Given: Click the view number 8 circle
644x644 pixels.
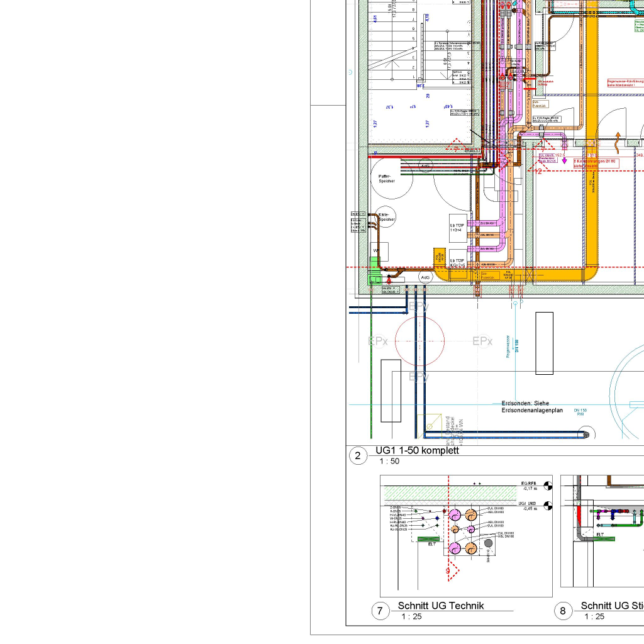Looking at the screenshot, I should (563, 611).
